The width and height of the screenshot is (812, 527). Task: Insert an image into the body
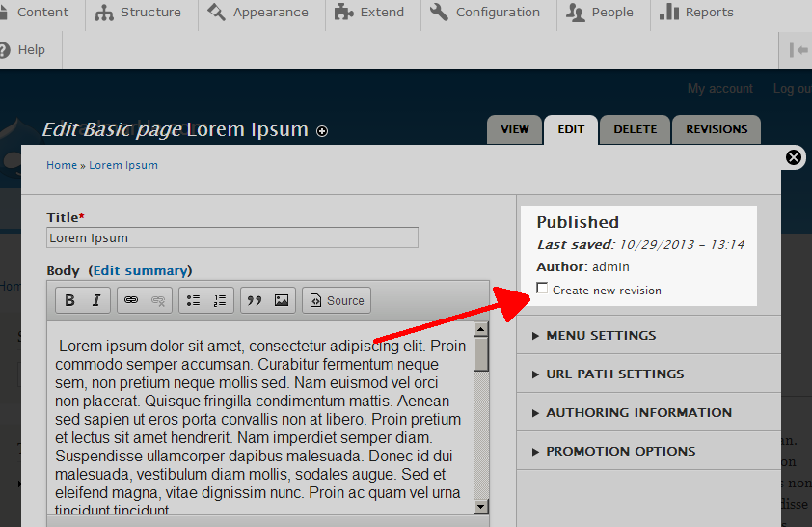pos(282,300)
